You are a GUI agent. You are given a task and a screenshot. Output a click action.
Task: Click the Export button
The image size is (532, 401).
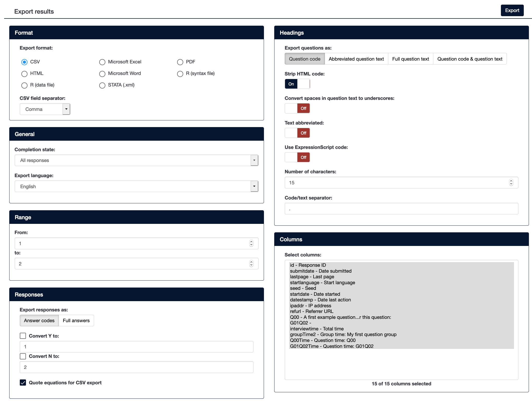[512, 11]
